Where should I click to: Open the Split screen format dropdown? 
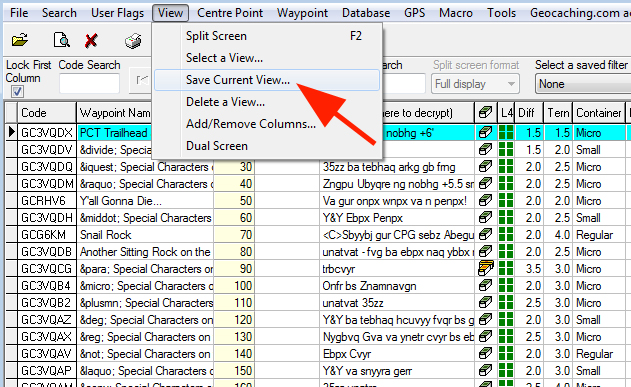[x=475, y=84]
